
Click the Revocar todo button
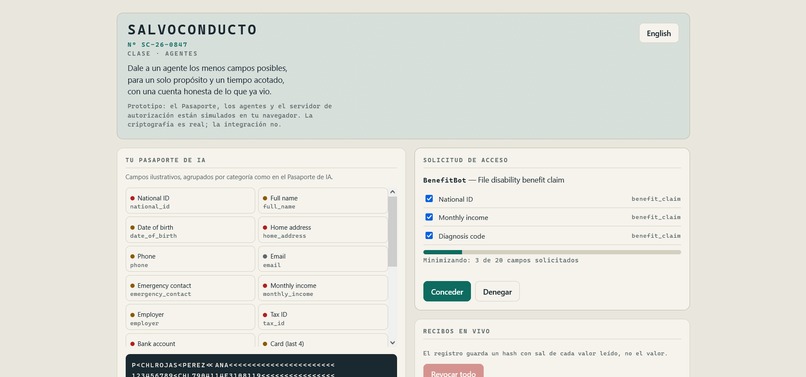click(x=453, y=372)
